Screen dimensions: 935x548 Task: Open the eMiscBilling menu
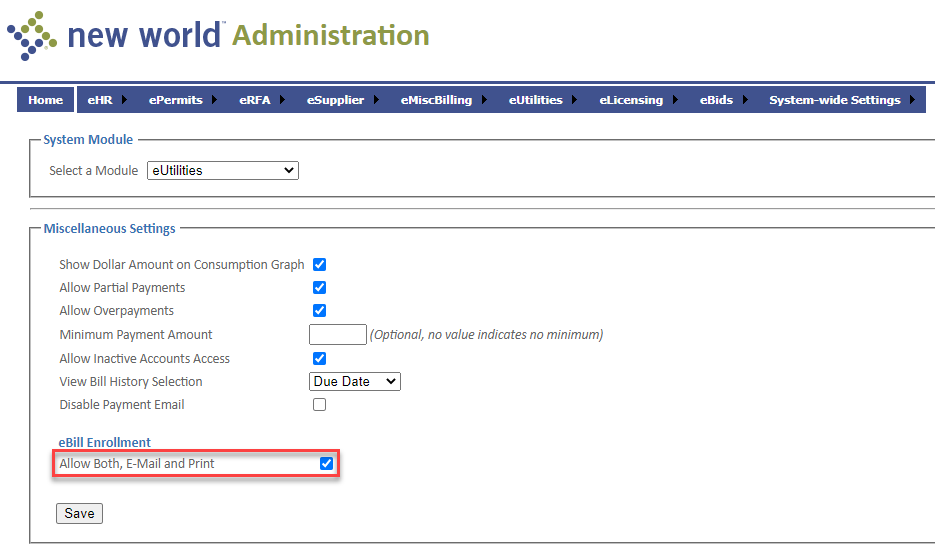[436, 100]
